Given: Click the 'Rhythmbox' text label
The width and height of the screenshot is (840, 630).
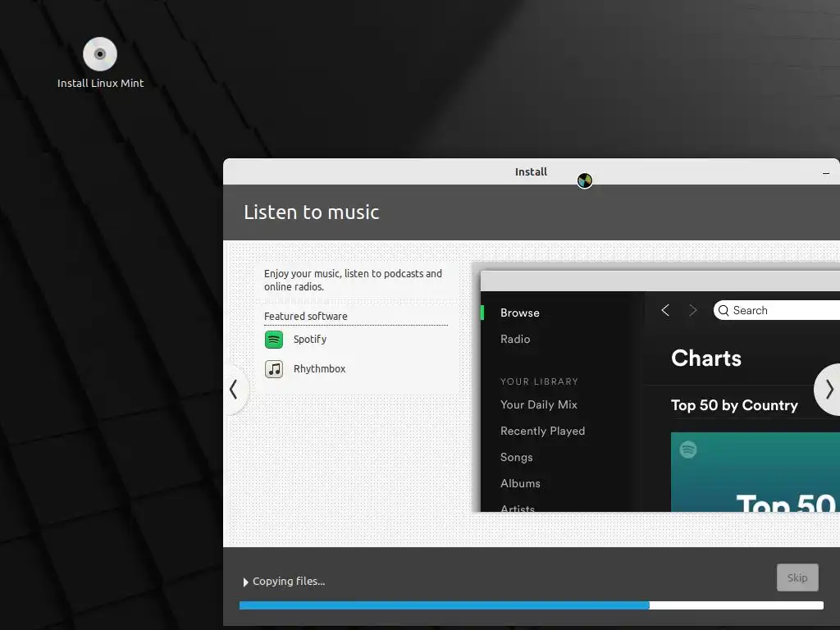Looking at the screenshot, I should coord(319,368).
